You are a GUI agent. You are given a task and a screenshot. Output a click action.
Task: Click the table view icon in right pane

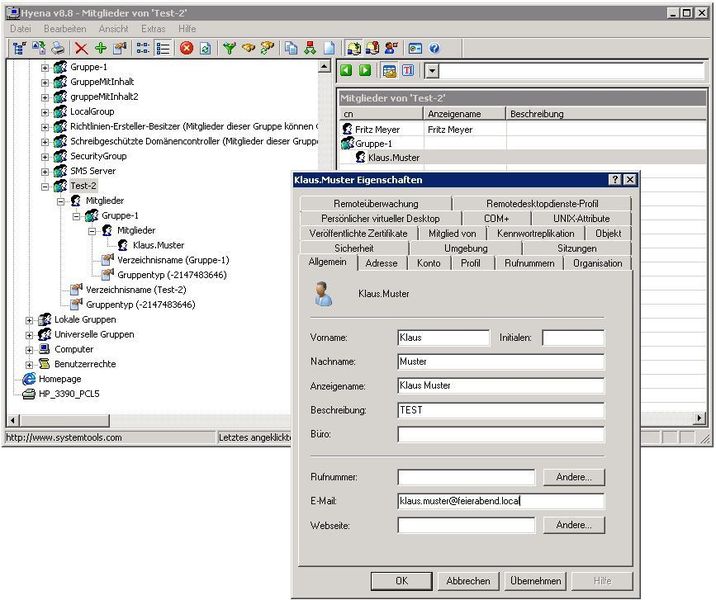pyautogui.click(x=389, y=70)
